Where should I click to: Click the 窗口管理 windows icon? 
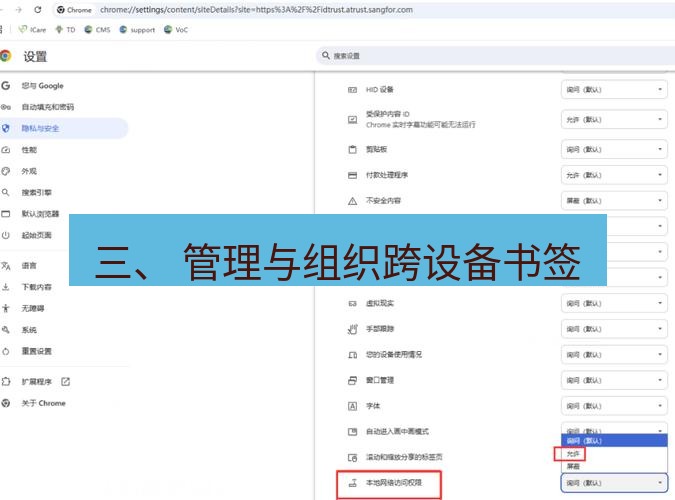pyautogui.click(x=352, y=380)
